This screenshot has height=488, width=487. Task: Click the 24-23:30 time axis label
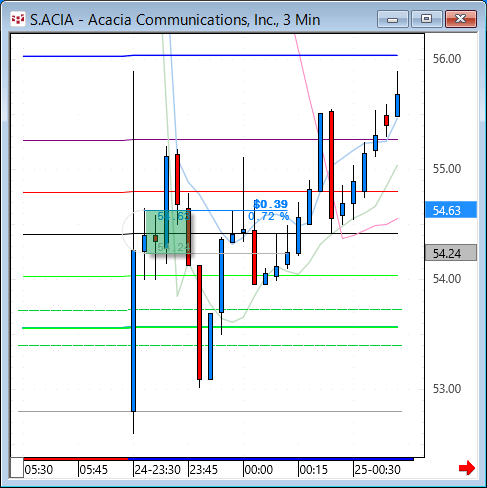[x=157, y=470]
